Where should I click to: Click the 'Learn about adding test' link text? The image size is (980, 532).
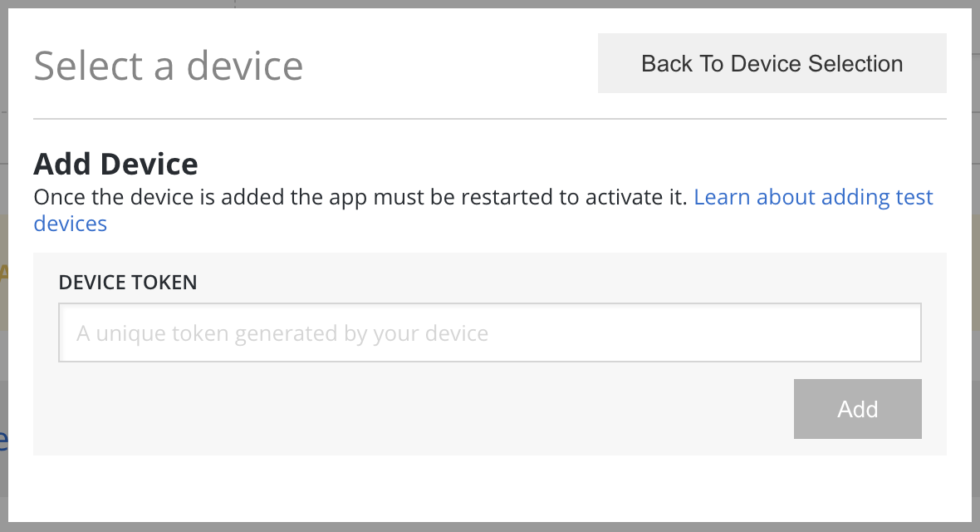[x=813, y=197]
